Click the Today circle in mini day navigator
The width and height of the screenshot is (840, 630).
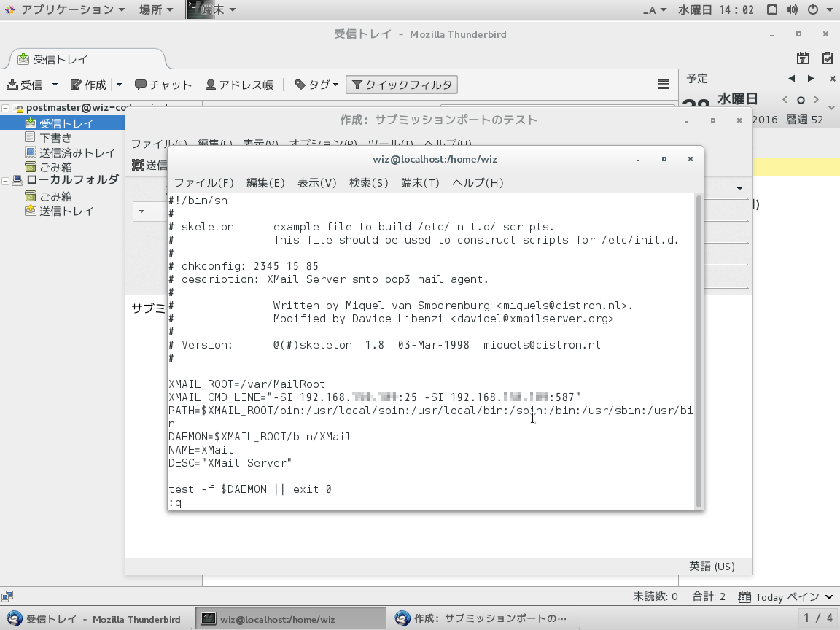click(801, 100)
